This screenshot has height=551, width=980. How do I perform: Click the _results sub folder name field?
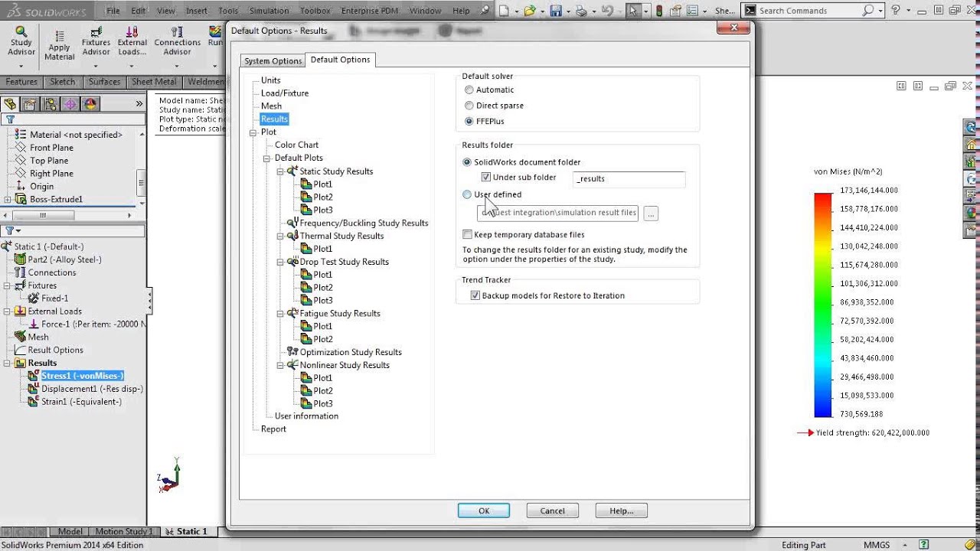click(x=629, y=178)
